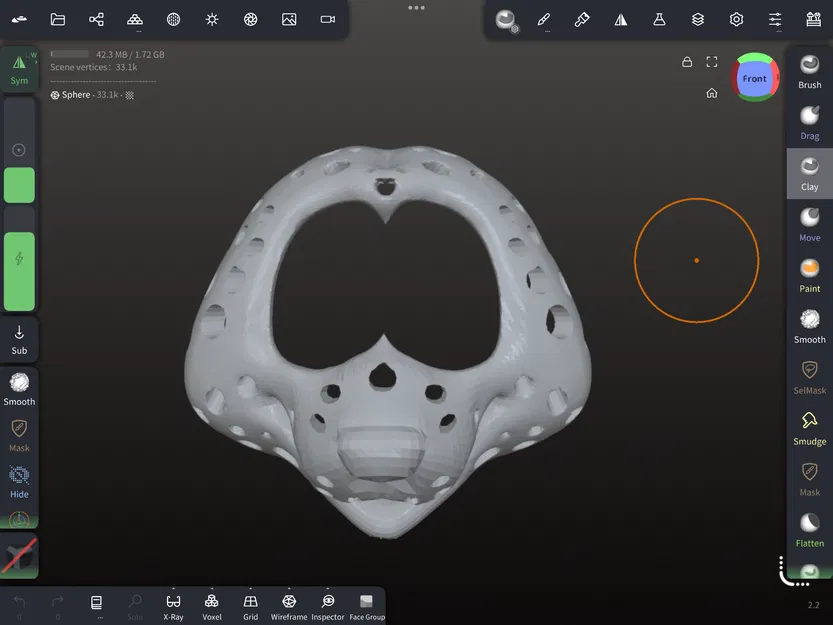Open the Layers stack menu
This screenshot has width=833, height=625.
click(x=698, y=20)
